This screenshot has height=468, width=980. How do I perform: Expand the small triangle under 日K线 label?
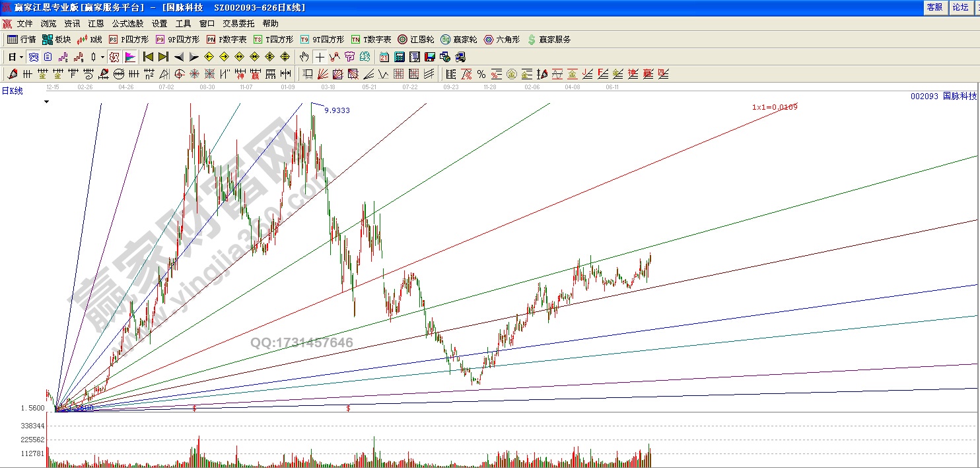tap(46, 102)
